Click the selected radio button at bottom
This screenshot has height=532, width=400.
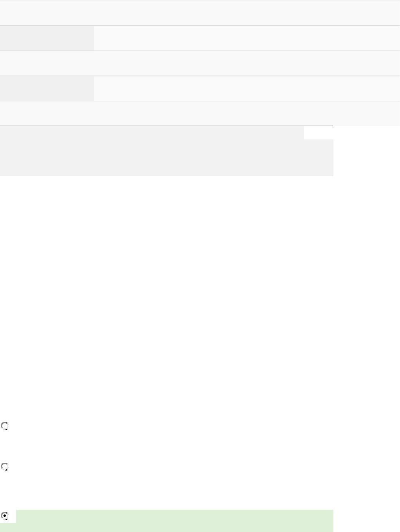point(5,516)
